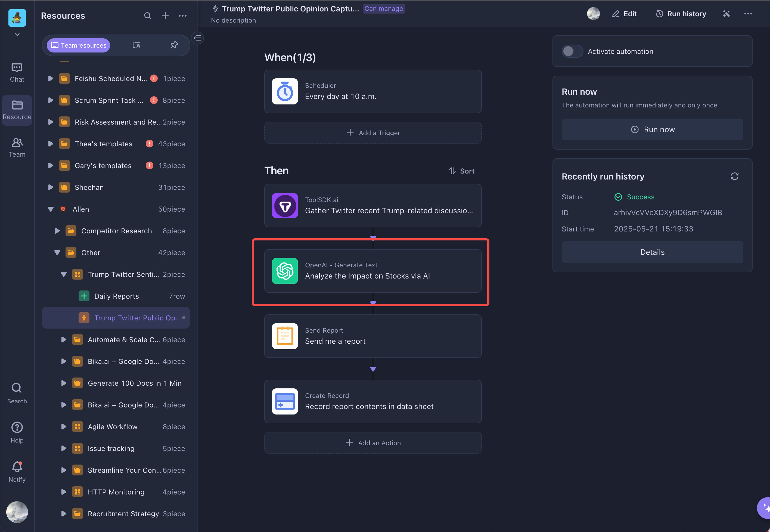770x532 pixels.
Task: Expand the Feishu Scheduled folder
Action: [50, 78]
